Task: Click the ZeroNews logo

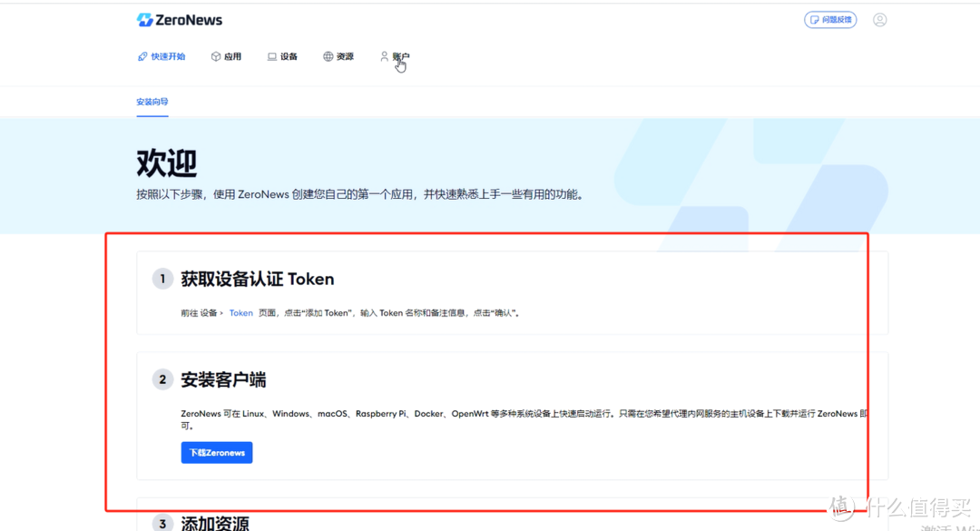Action: point(180,20)
